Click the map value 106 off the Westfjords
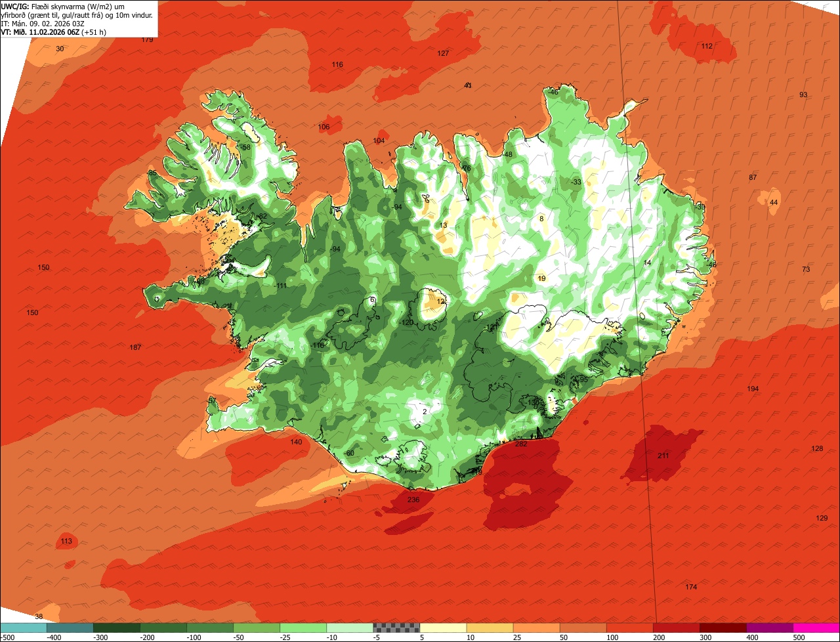The width and height of the screenshot is (840, 642). click(x=324, y=127)
